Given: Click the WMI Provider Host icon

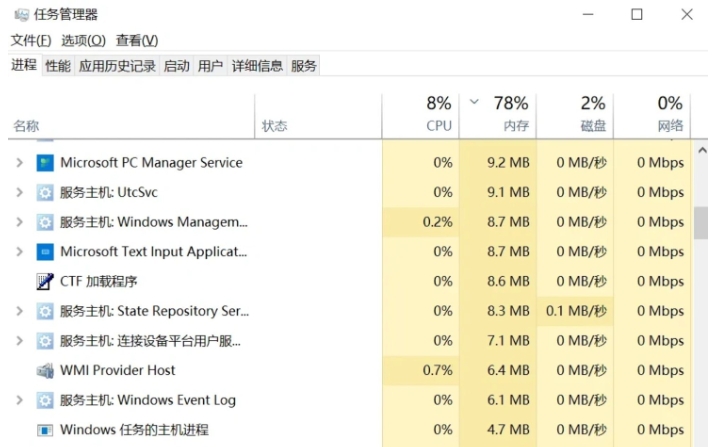Looking at the screenshot, I should click(x=45, y=371).
